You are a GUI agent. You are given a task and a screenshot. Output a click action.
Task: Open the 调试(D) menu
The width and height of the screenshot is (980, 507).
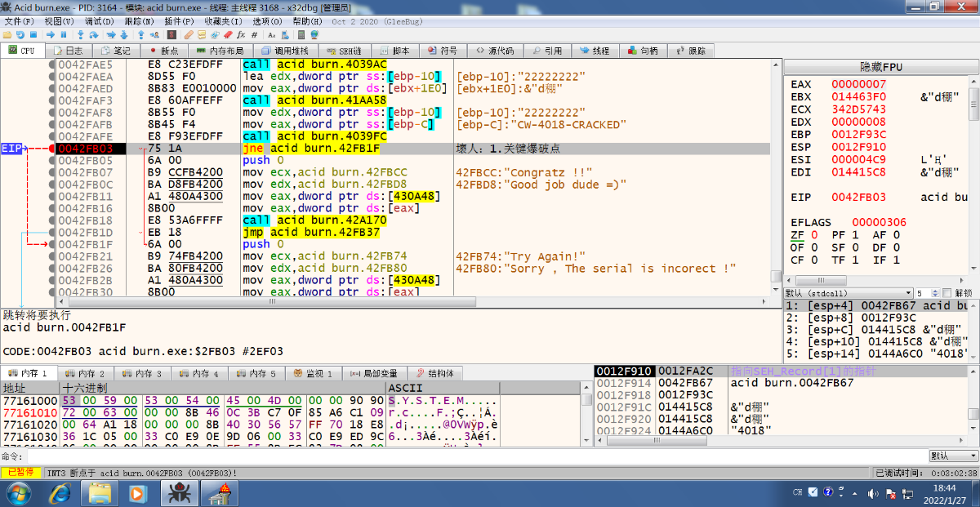pyautogui.click(x=100, y=20)
